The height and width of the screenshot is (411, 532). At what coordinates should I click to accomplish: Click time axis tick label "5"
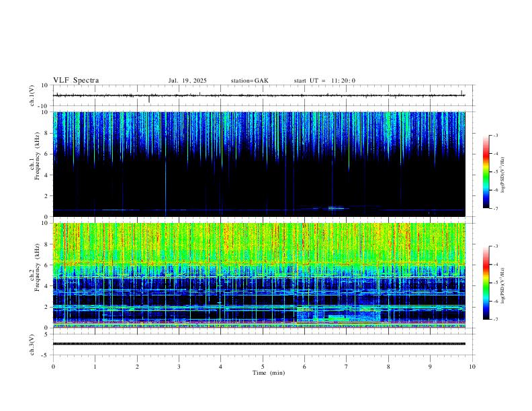pos(263,367)
